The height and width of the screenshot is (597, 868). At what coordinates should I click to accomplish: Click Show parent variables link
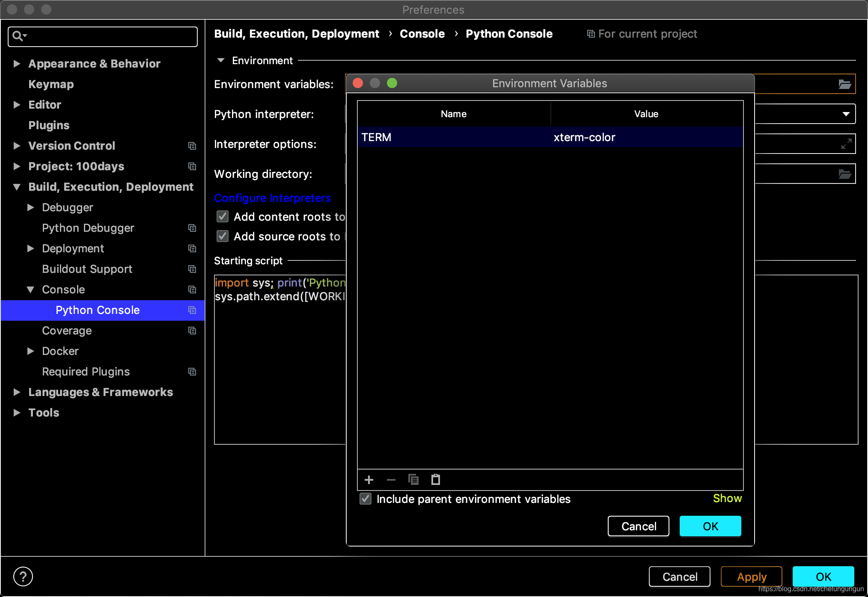[727, 498]
